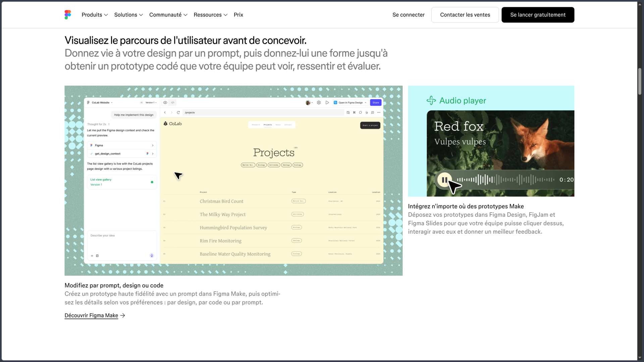Expand Open in Figma Design dropdown
This screenshot has height=362, width=644.
click(350, 103)
